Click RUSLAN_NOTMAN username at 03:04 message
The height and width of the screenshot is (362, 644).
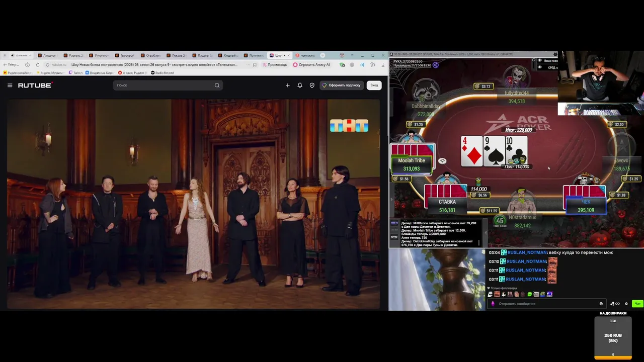point(527,253)
